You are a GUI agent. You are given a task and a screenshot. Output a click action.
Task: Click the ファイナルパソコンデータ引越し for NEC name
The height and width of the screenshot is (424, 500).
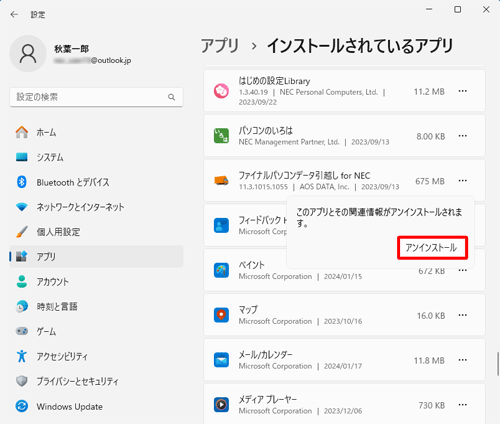point(304,175)
